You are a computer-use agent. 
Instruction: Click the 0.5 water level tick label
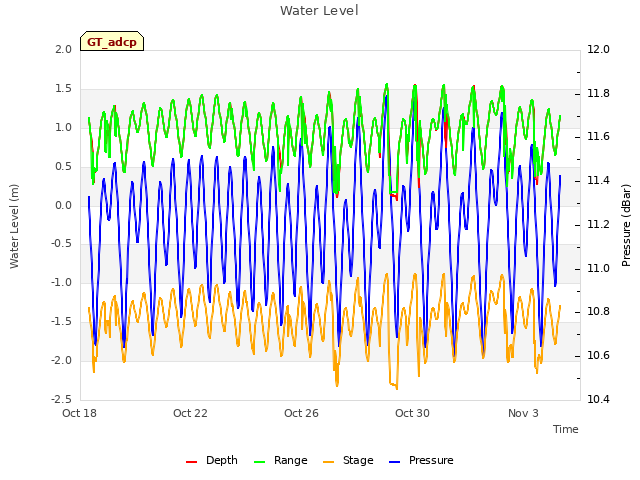tap(63, 167)
